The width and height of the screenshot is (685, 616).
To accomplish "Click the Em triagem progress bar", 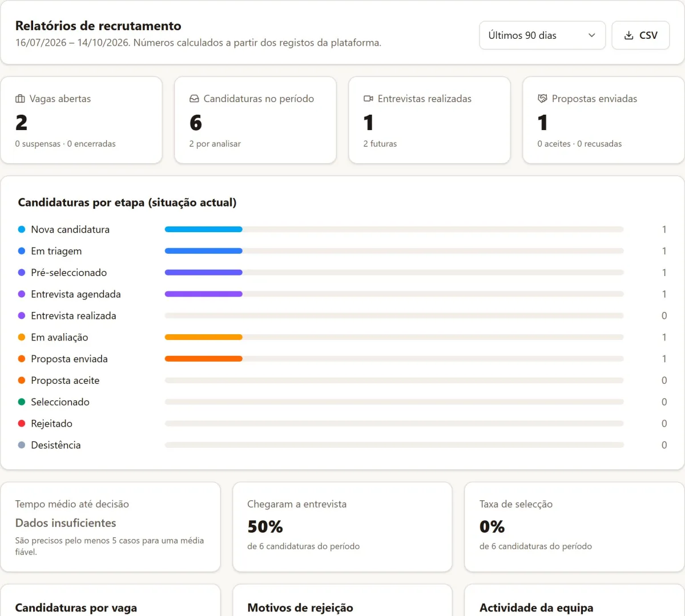I will (394, 251).
